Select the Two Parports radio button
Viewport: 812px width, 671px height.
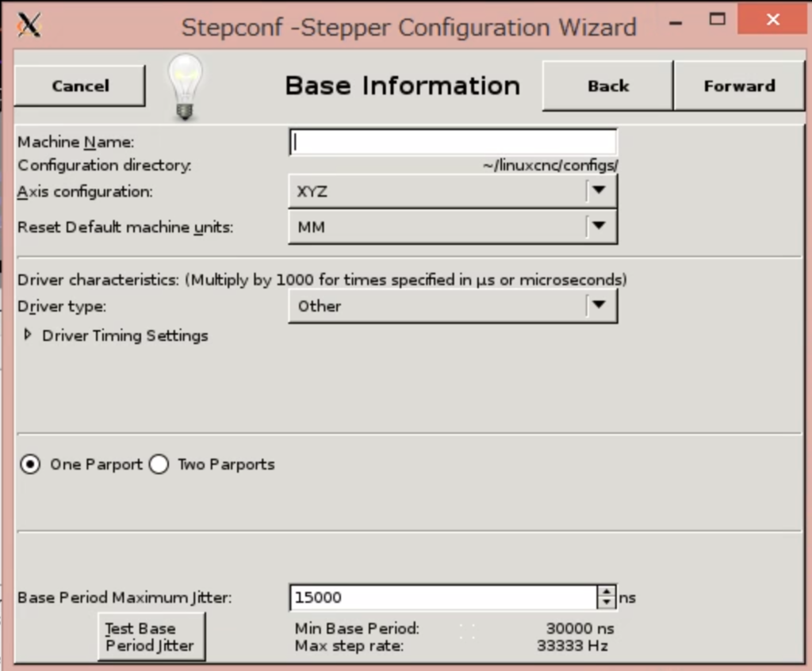[x=159, y=464]
